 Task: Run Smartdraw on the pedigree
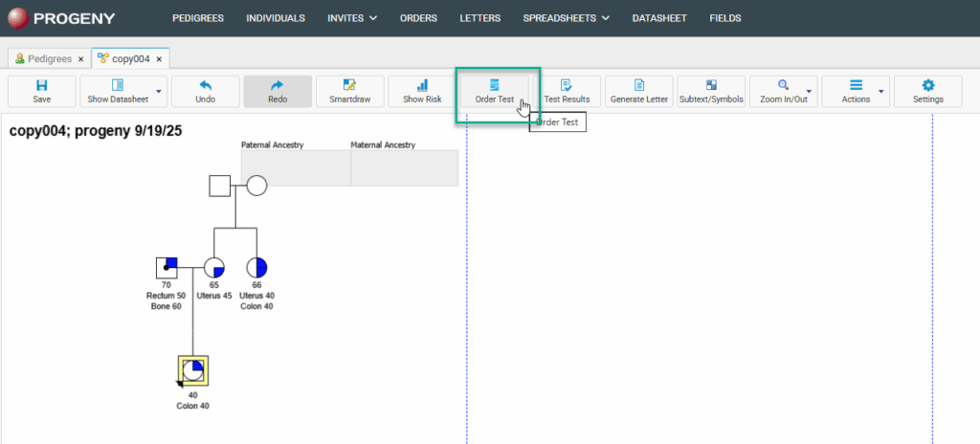pyautogui.click(x=349, y=91)
